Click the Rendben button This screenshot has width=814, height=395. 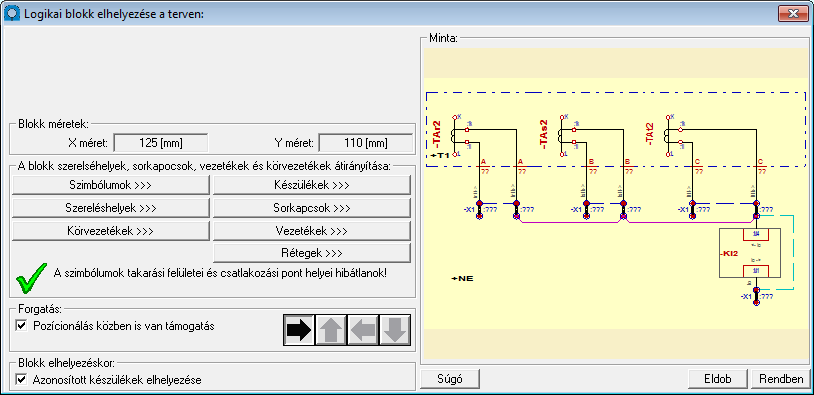[x=781, y=379]
